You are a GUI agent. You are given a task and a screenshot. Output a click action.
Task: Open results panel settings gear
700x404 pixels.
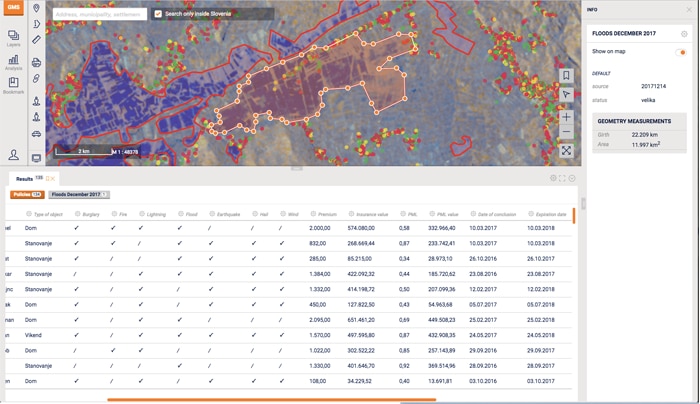pyautogui.click(x=553, y=178)
